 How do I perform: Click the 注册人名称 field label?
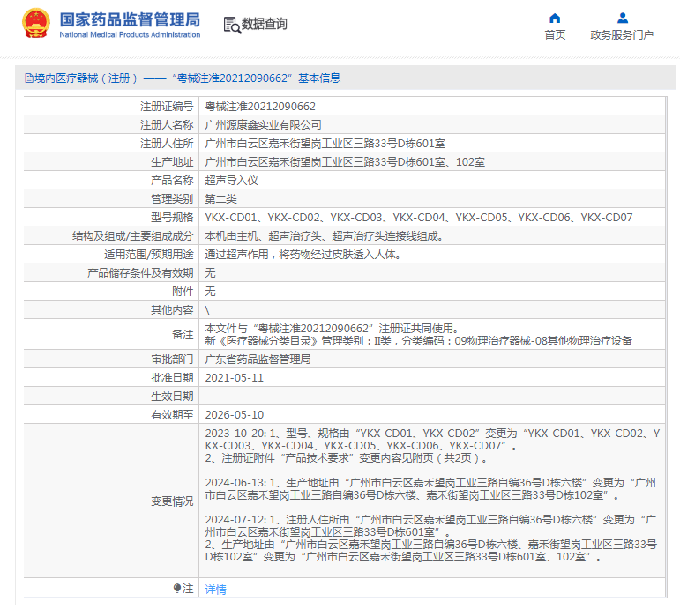(167, 125)
